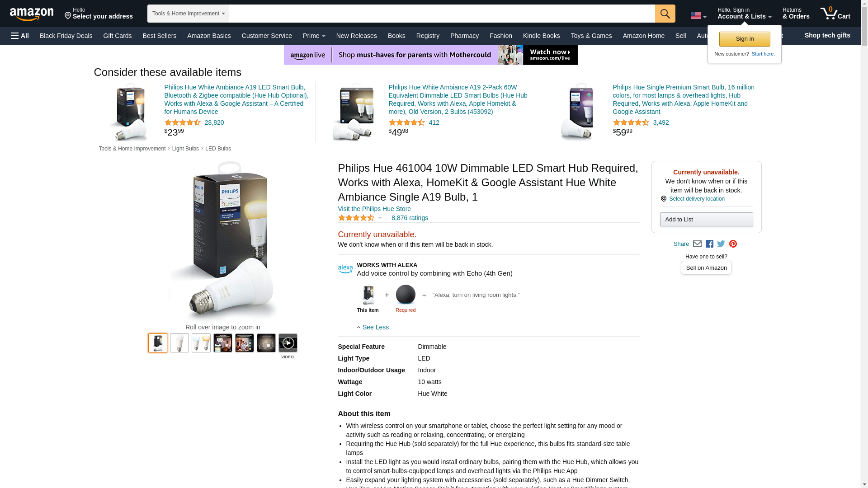Open the shopping cart icon

[x=835, y=14]
